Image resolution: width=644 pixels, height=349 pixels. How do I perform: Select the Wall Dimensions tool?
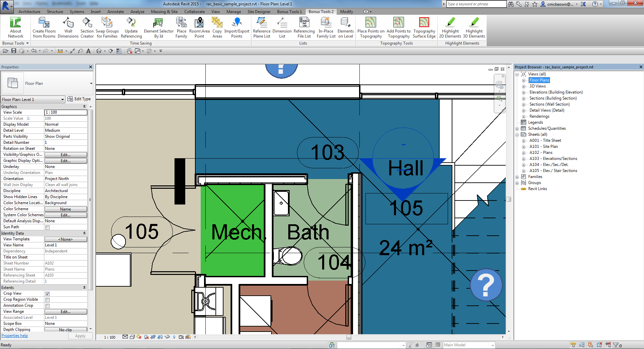[x=68, y=27]
